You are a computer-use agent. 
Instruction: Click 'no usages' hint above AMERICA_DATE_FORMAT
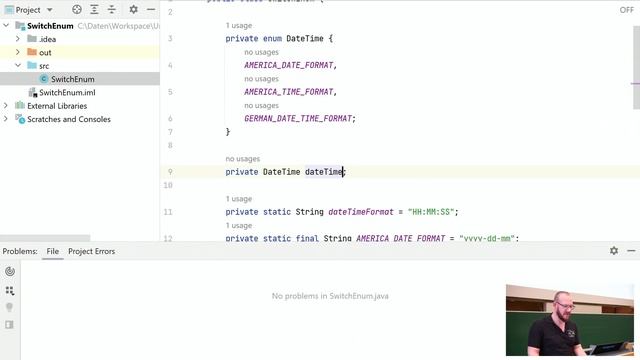[x=261, y=52]
